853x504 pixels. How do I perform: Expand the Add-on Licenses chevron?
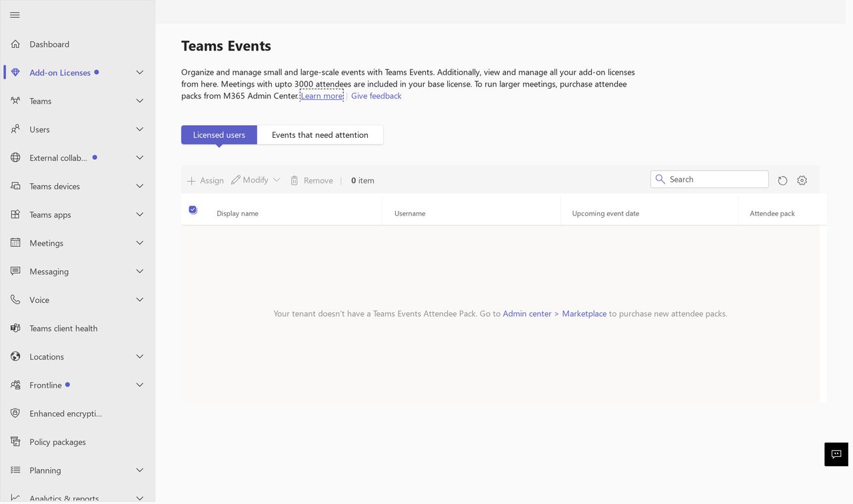140,73
